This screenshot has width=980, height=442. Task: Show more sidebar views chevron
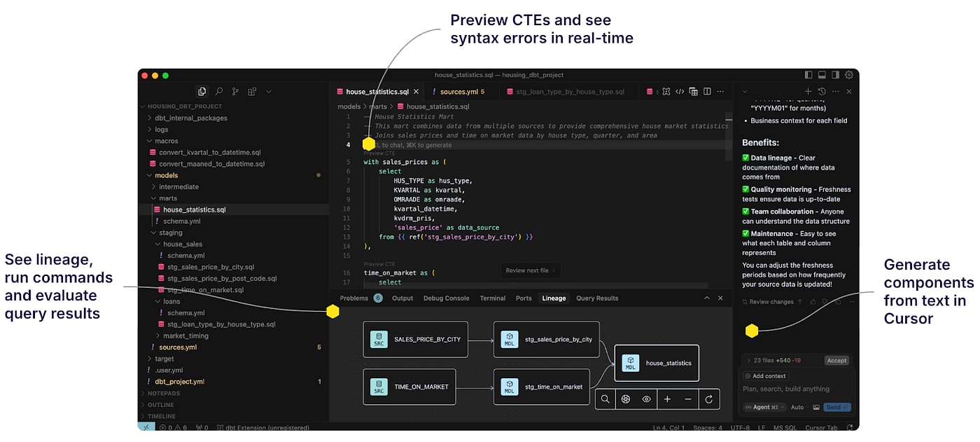pos(268,91)
